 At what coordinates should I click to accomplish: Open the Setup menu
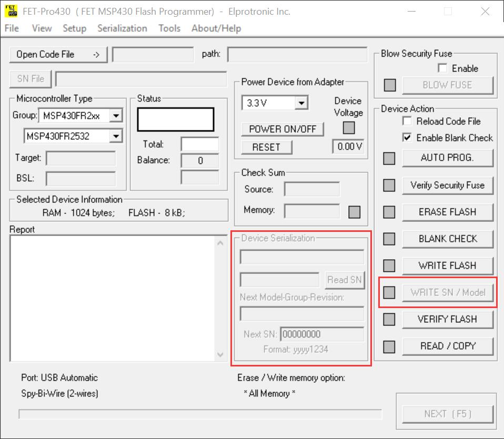click(x=75, y=28)
